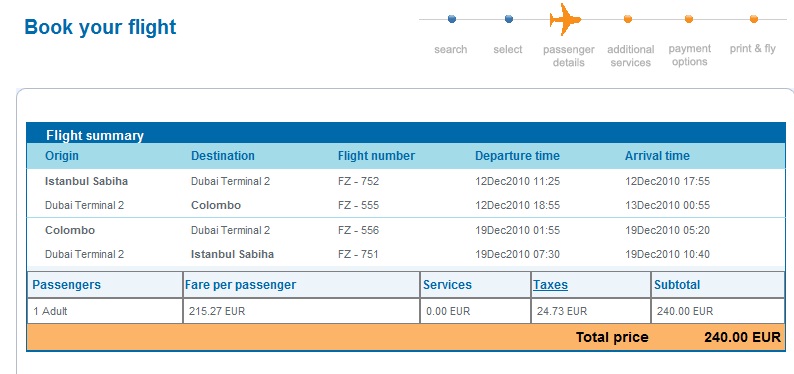Click the Total price 240.00 EUR amount

click(742, 338)
